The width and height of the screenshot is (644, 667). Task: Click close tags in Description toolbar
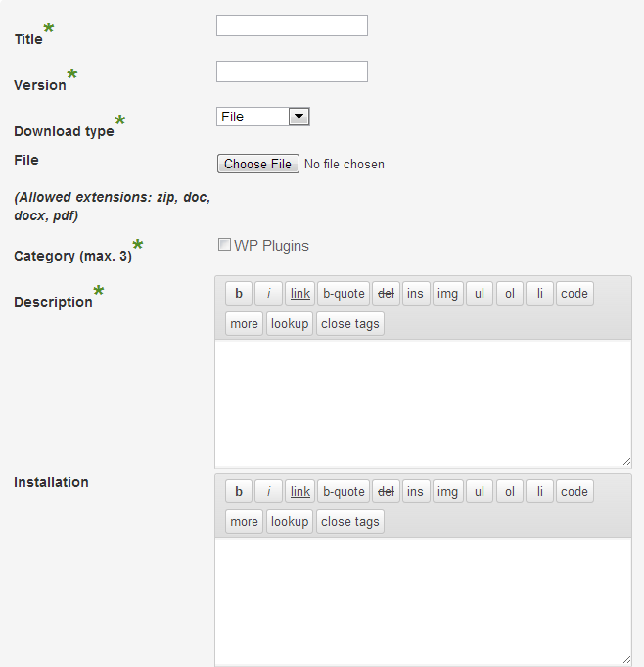coord(349,324)
